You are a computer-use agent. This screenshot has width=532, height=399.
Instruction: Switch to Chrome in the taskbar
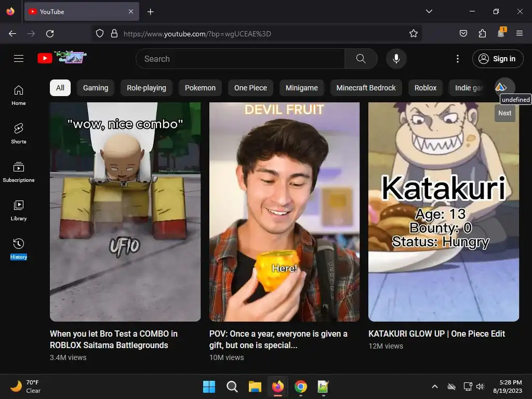coord(301,387)
